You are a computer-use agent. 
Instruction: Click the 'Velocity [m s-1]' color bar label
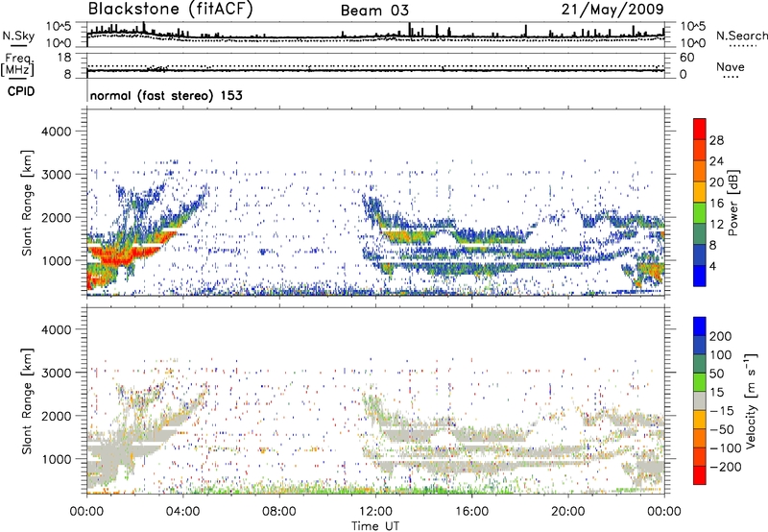pos(751,400)
